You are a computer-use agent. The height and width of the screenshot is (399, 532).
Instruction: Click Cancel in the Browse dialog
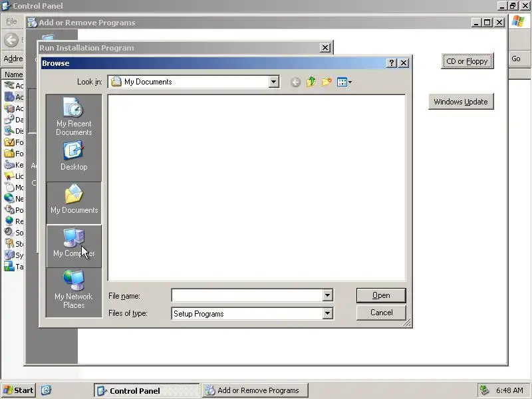(x=381, y=313)
